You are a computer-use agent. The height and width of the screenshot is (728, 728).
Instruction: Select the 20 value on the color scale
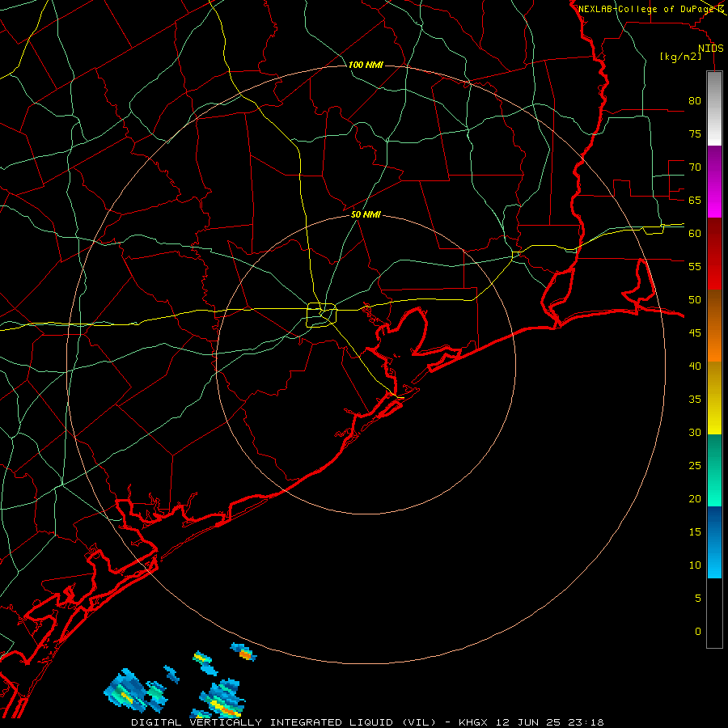point(695,498)
